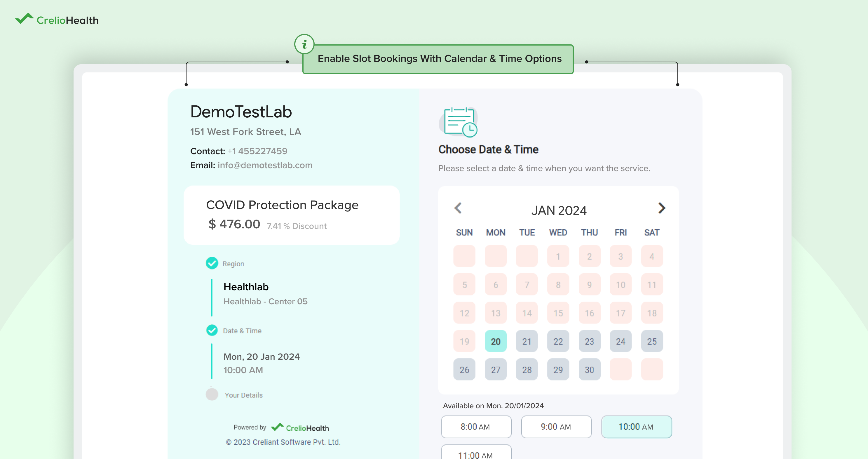Deselect the highlighted date 20 on the calendar
This screenshot has height=459, width=868.
tap(495, 341)
